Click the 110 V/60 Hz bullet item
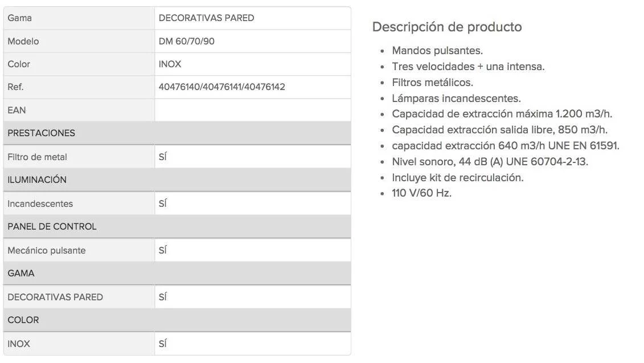644x363 pixels. click(421, 193)
